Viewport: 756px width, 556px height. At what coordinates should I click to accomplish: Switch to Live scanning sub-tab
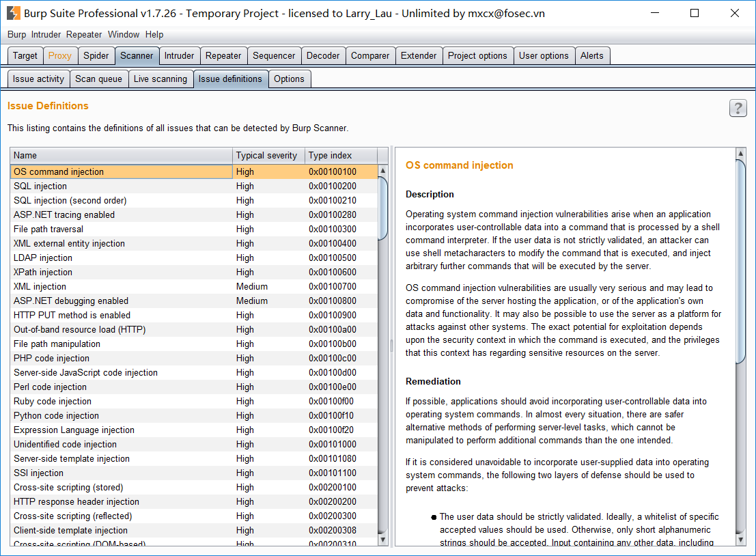tap(160, 79)
